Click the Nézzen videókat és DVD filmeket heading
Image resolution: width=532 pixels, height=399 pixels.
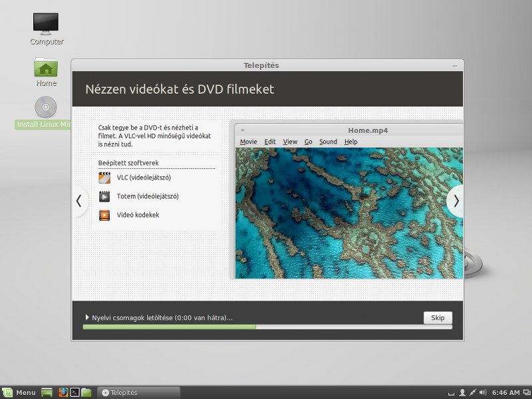point(180,89)
